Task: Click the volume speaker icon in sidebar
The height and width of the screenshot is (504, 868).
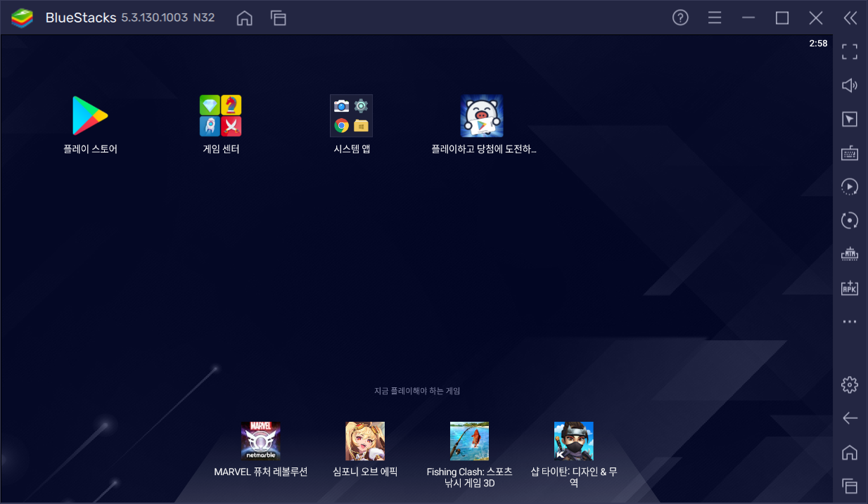Action: [x=850, y=85]
